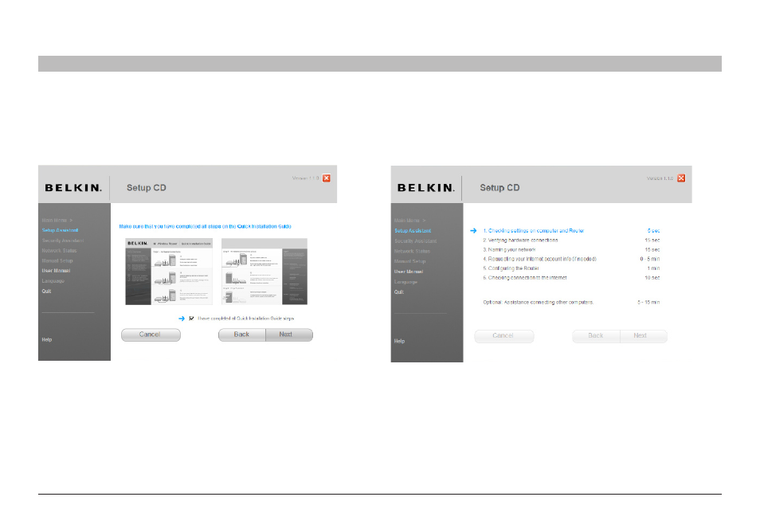This screenshot has height=532, width=760.
Task: Select step 5 Configuring the Router
Action: pyautogui.click(x=511, y=268)
